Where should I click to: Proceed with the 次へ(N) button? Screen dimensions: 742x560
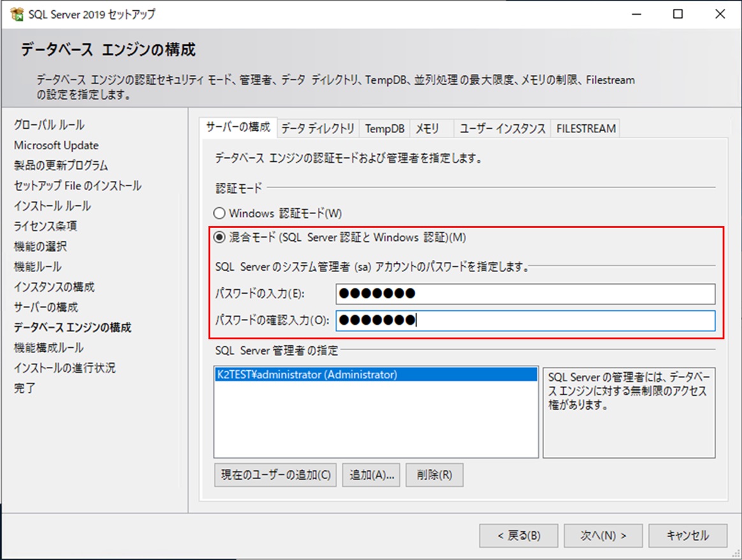click(603, 536)
